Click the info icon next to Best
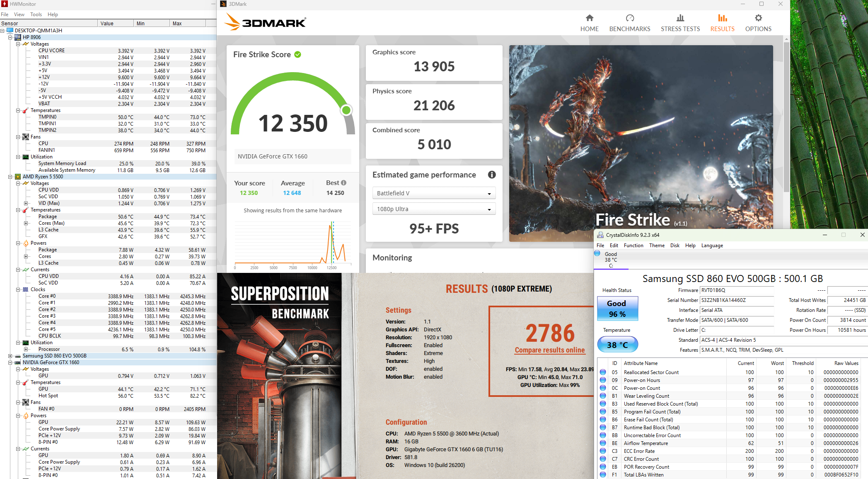 tap(343, 183)
